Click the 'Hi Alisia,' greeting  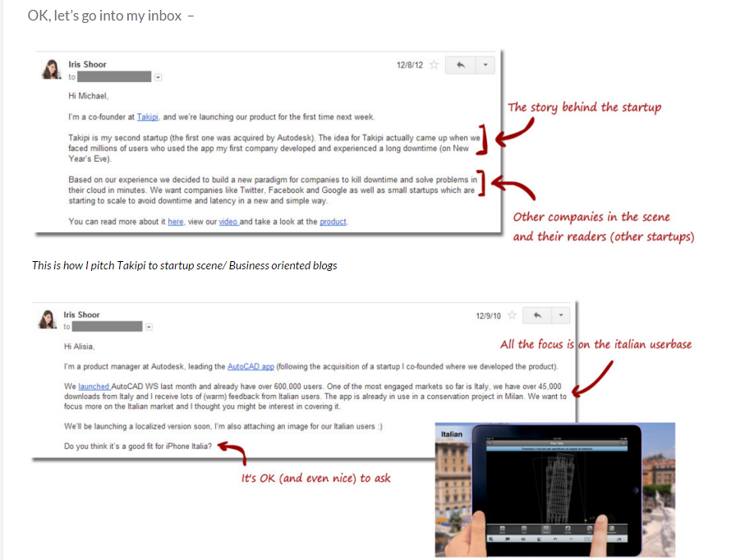coord(80,347)
